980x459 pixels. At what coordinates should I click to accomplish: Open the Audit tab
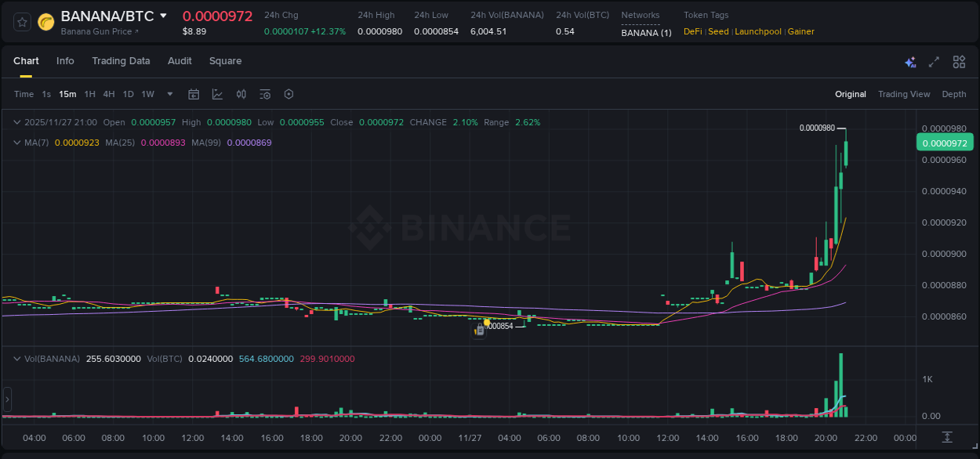(180, 60)
